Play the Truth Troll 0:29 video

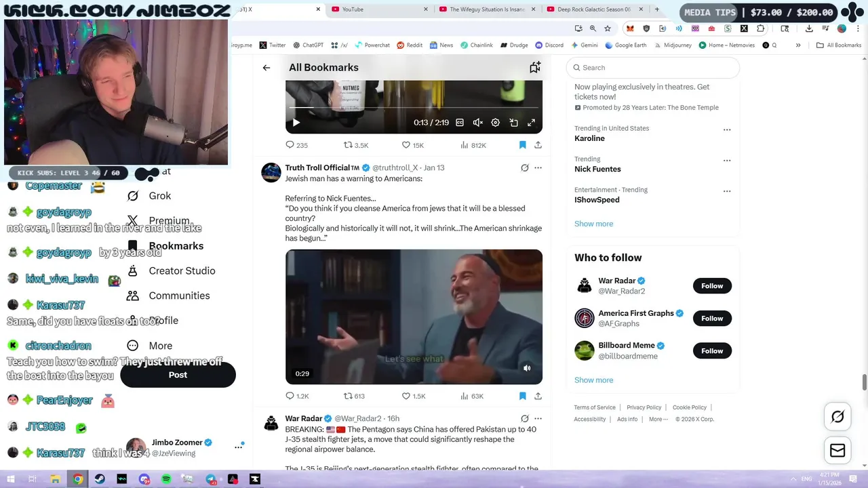coord(414,317)
